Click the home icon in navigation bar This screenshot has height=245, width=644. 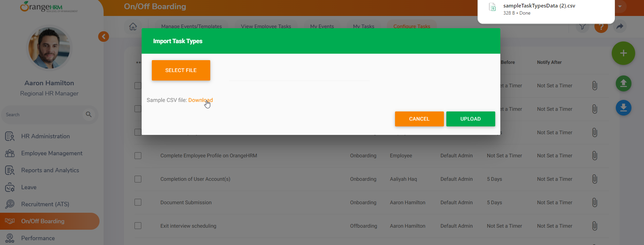pyautogui.click(x=133, y=27)
